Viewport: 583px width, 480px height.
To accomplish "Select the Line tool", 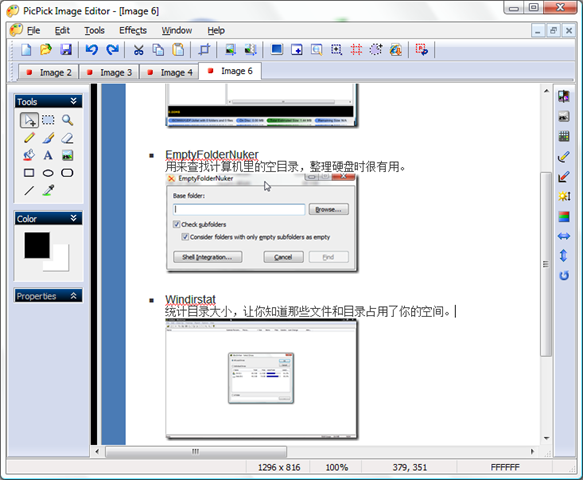I will click(29, 191).
